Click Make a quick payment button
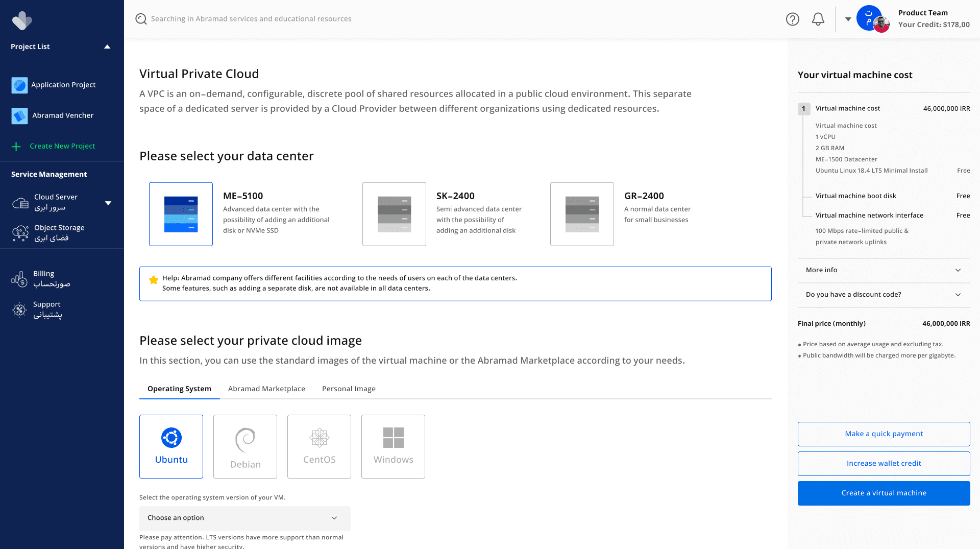980x549 pixels. click(884, 434)
